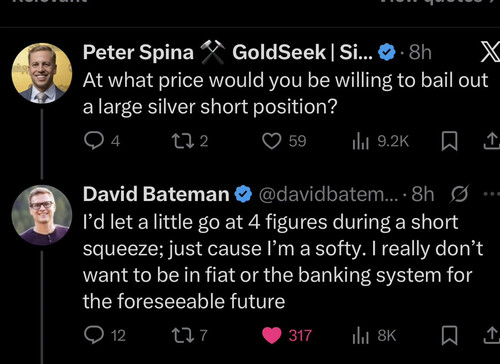Open David Bateman's profile picture

click(x=42, y=215)
